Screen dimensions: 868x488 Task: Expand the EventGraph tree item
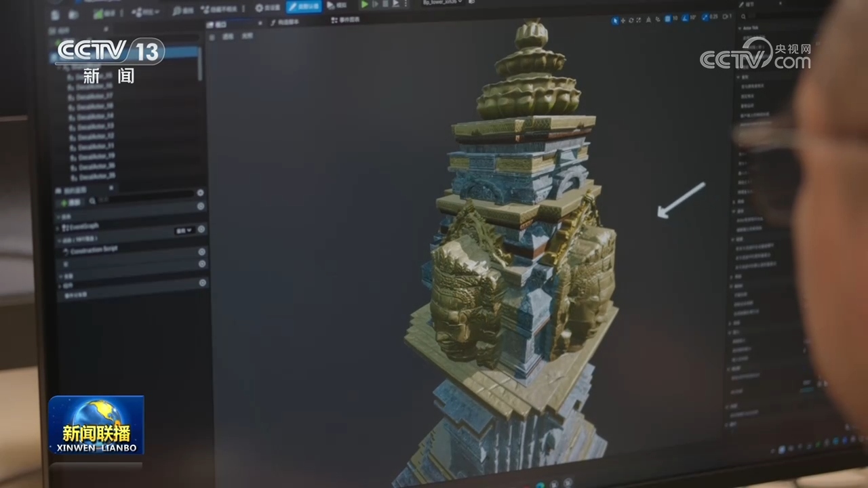click(x=58, y=228)
